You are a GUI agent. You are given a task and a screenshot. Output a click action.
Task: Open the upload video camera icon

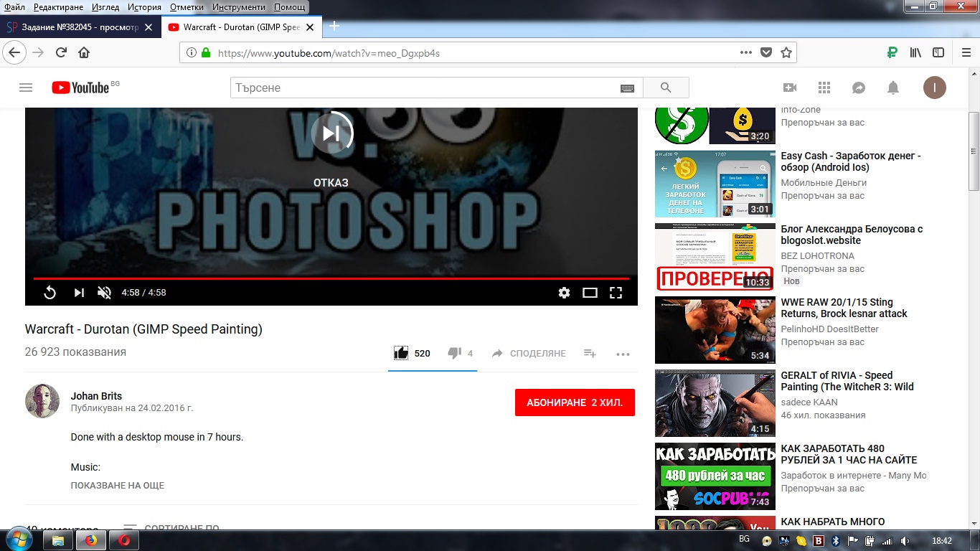point(790,88)
